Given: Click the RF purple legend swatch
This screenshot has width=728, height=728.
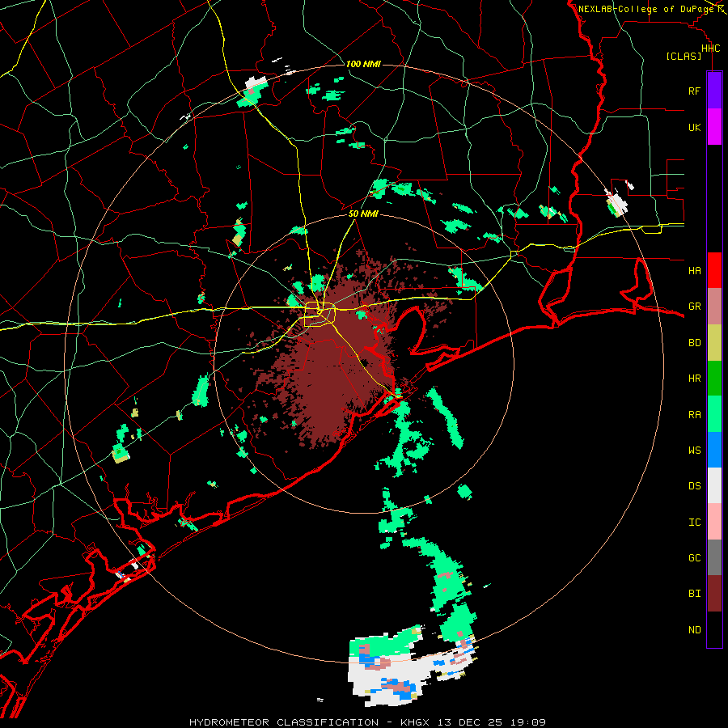Looking at the screenshot, I should pos(714,91).
